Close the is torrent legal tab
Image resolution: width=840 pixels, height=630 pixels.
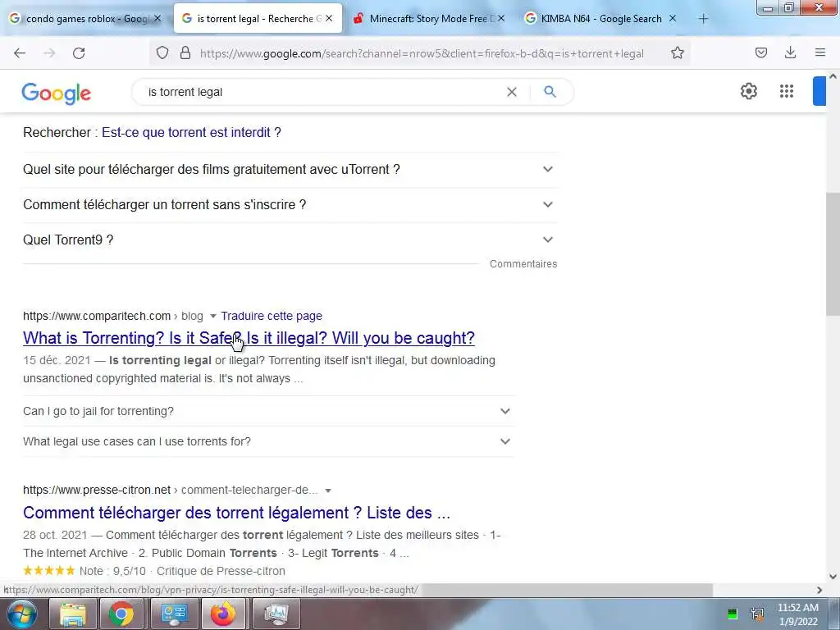pos(329,19)
